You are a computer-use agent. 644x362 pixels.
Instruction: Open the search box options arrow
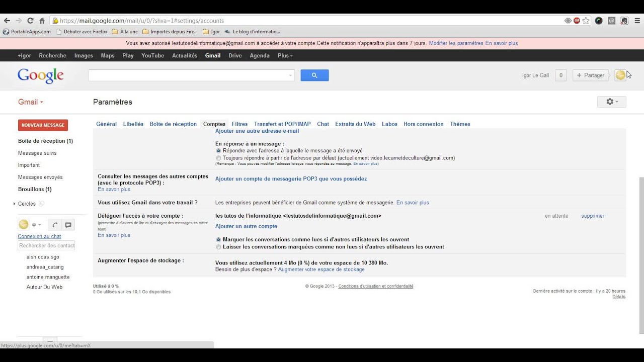pos(290,75)
